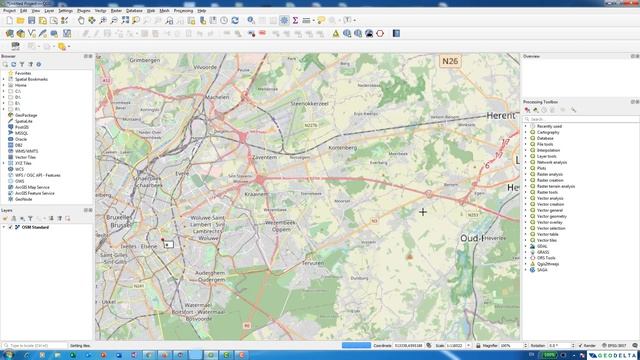Click the battery indicator in system tray
This screenshot has width=640, height=360.
tap(549, 355)
